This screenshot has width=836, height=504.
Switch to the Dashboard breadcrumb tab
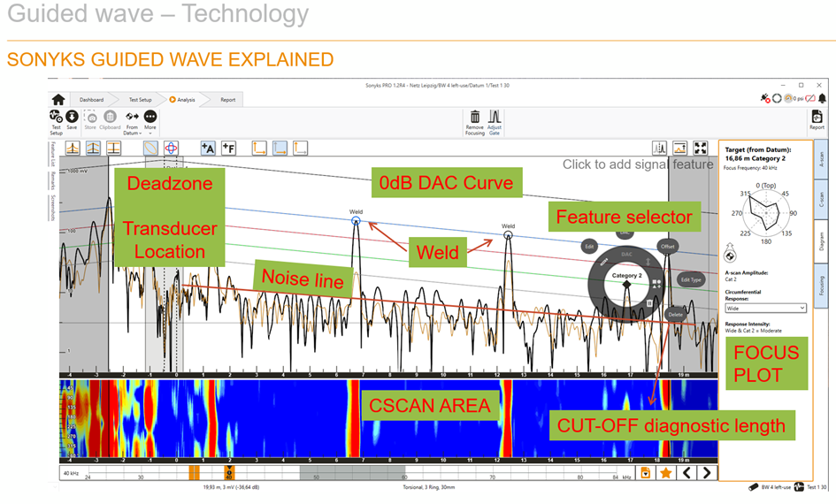click(x=92, y=100)
